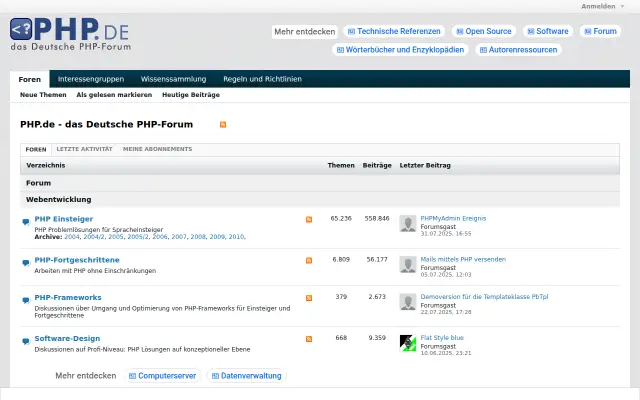Open Demoversion für die Templateklasse PbTpl
Screen dimensions: 640x400
[x=484, y=297]
